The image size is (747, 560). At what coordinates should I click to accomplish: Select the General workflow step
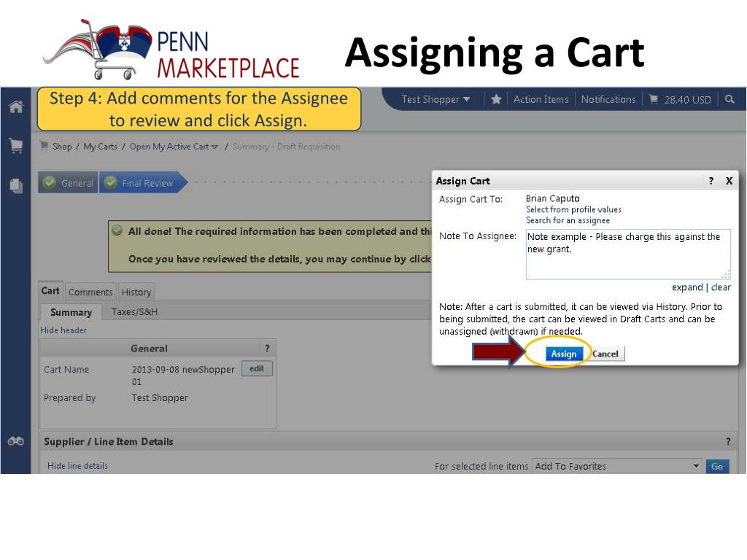point(68,183)
